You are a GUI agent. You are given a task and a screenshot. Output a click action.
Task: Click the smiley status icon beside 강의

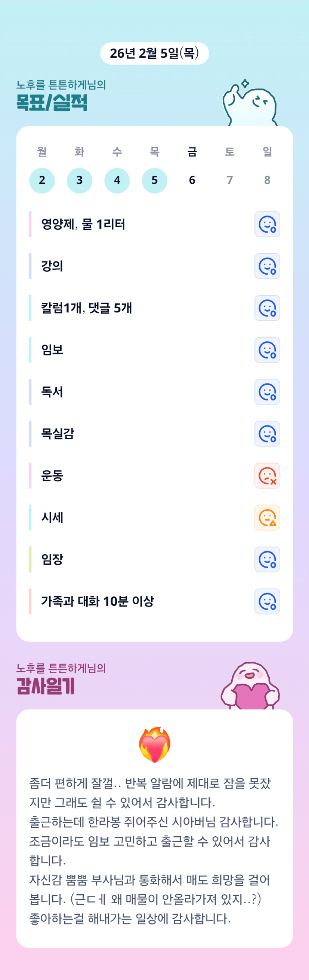click(x=267, y=266)
